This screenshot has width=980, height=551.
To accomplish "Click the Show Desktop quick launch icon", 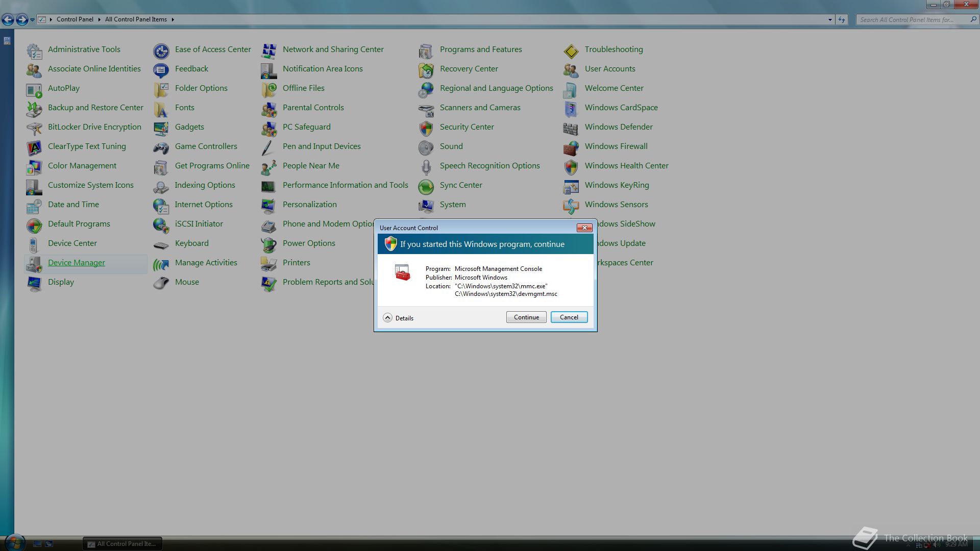I will click(x=37, y=544).
